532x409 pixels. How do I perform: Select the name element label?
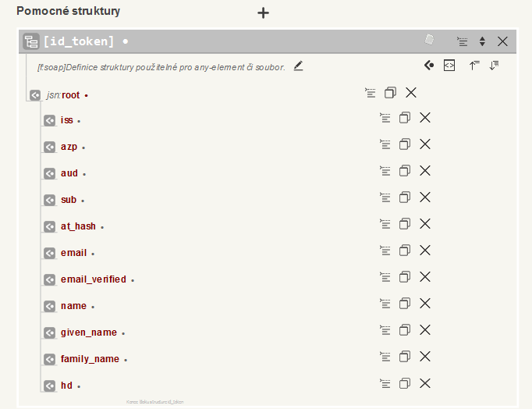[x=73, y=306]
